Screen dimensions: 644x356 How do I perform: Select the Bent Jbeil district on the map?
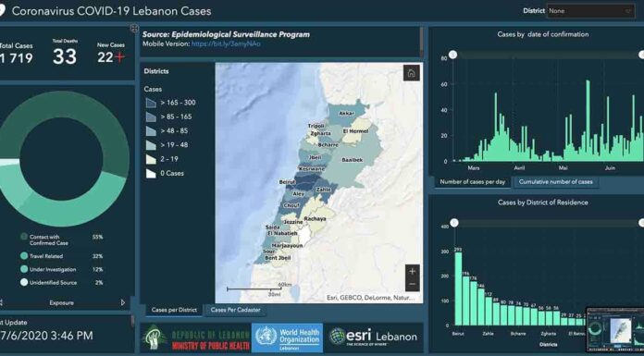pyautogui.click(x=279, y=258)
